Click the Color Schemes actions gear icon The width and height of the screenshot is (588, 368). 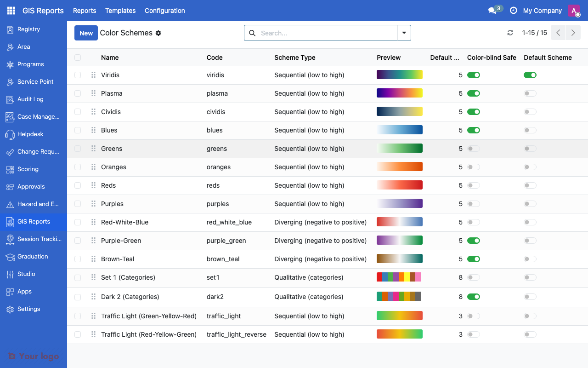[x=158, y=33]
